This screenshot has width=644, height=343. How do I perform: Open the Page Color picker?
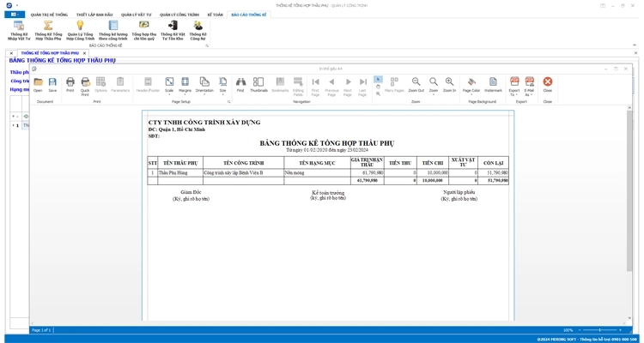(x=471, y=85)
